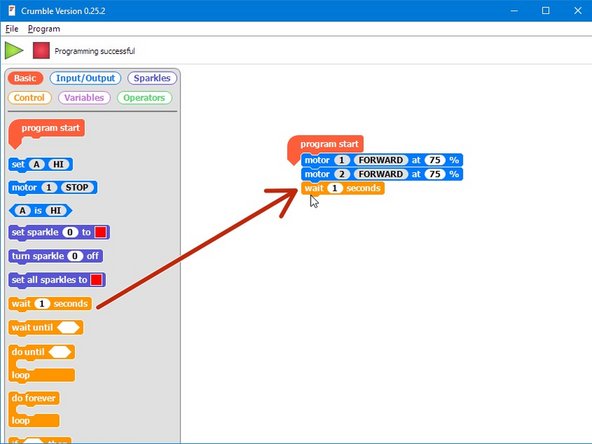Image resolution: width=592 pixels, height=444 pixels.
Task: Toggle HI in the 'A is HI' block
Action: click(x=56, y=210)
